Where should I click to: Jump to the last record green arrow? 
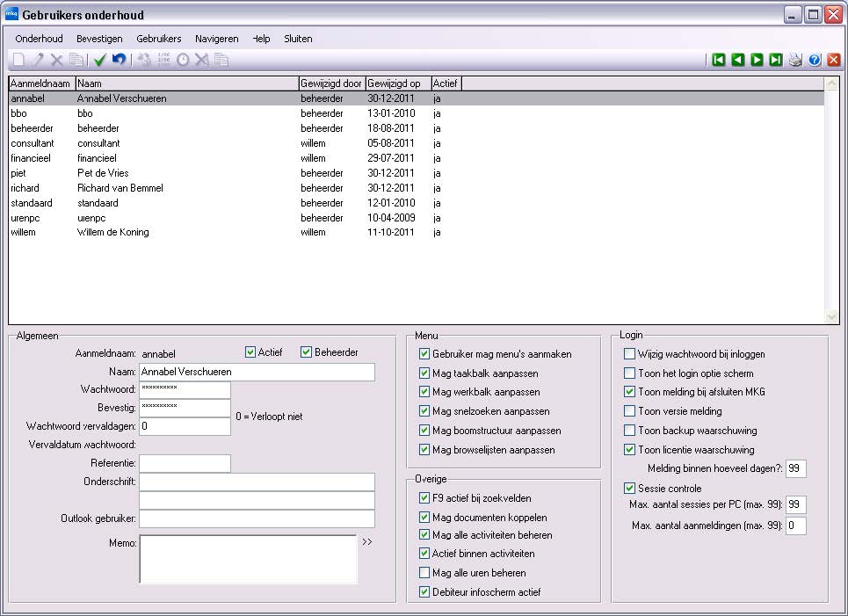[776, 60]
